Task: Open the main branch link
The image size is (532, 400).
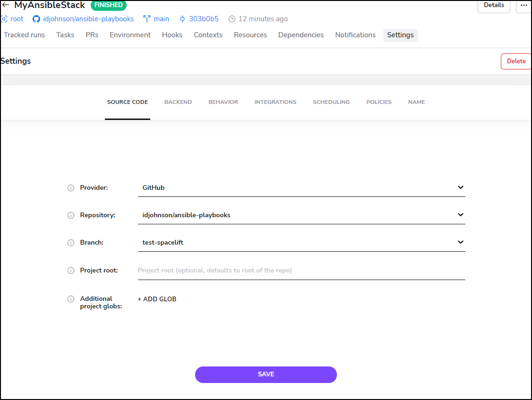Action: tap(162, 19)
